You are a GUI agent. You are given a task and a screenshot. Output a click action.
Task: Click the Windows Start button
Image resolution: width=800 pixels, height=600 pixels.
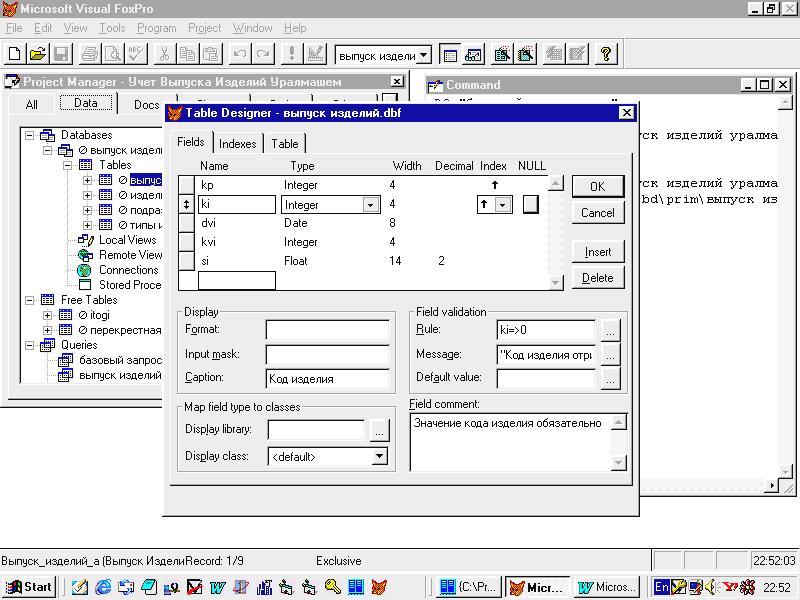[29, 587]
